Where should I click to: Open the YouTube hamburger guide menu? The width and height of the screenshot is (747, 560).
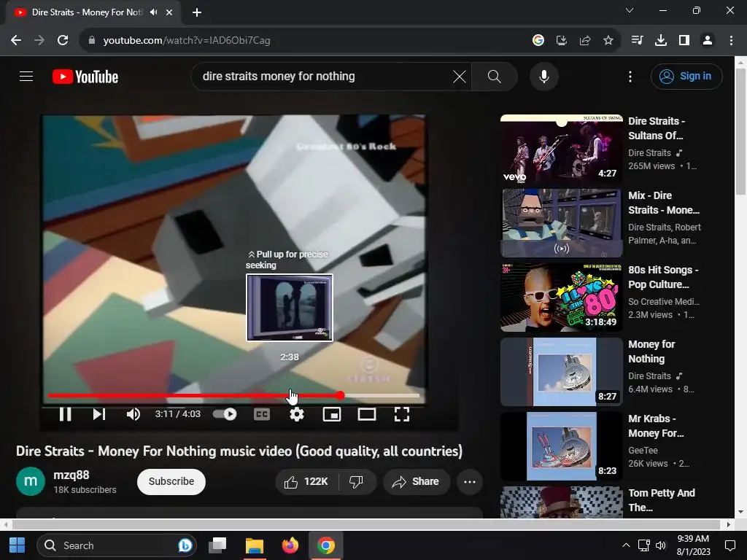[x=26, y=76]
